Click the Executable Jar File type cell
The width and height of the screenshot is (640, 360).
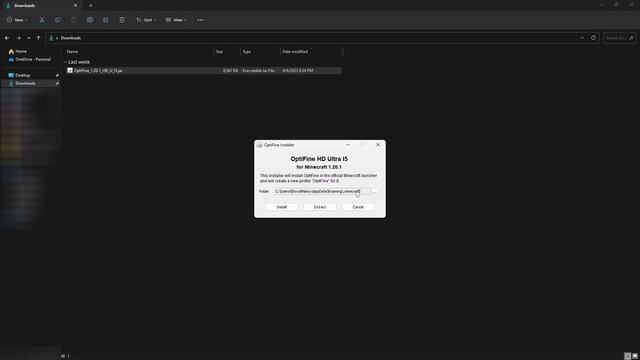pyautogui.click(x=258, y=71)
